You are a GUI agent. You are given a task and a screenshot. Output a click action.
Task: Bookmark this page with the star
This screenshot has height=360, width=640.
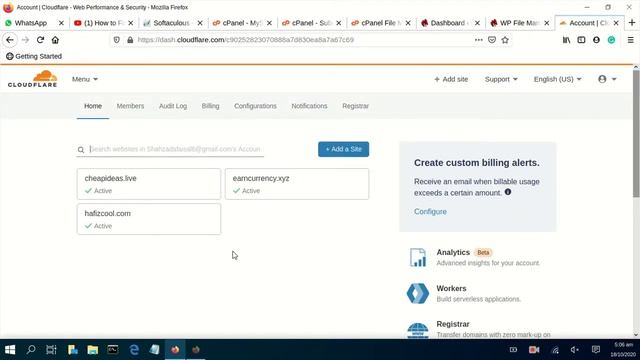[x=505, y=40]
